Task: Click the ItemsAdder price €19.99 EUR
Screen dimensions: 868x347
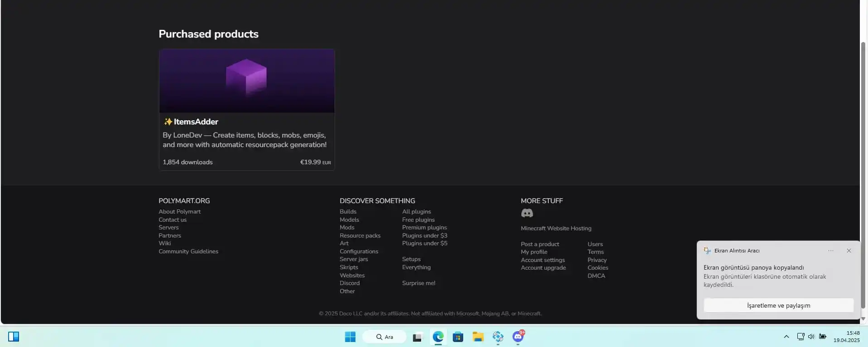Action: coord(315,162)
